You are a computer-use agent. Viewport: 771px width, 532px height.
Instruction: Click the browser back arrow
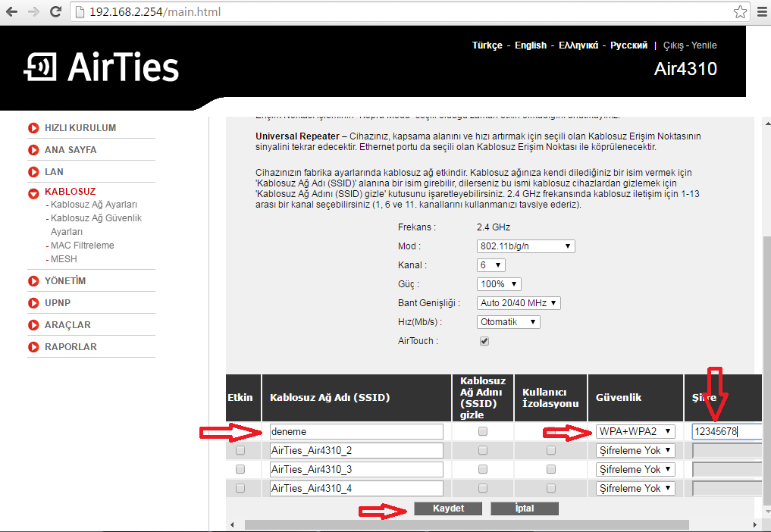coord(13,12)
